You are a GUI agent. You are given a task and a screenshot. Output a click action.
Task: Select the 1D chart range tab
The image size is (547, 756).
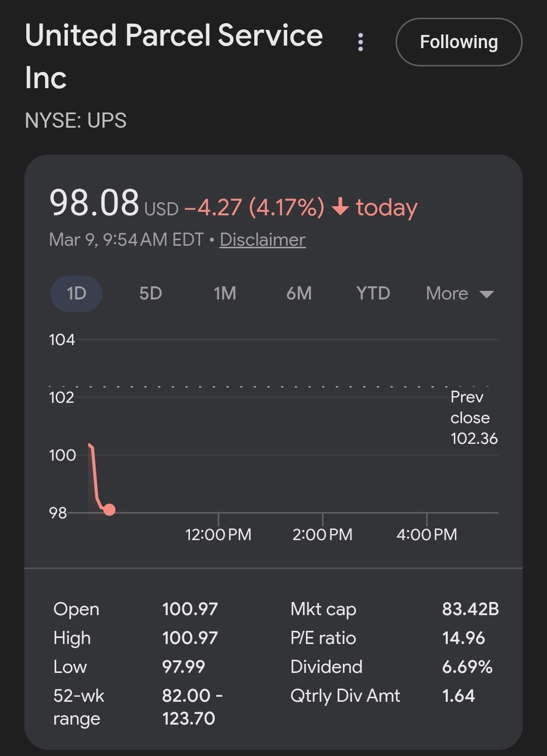(x=76, y=293)
